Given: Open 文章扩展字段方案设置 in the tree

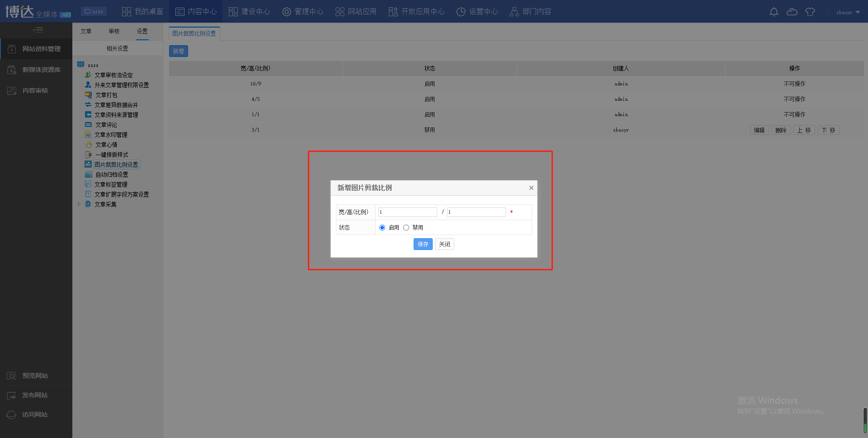Looking at the screenshot, I should 121,194.
